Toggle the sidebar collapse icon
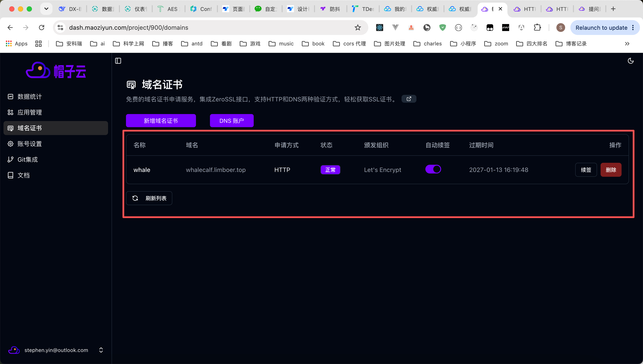 tap(118, 61)
